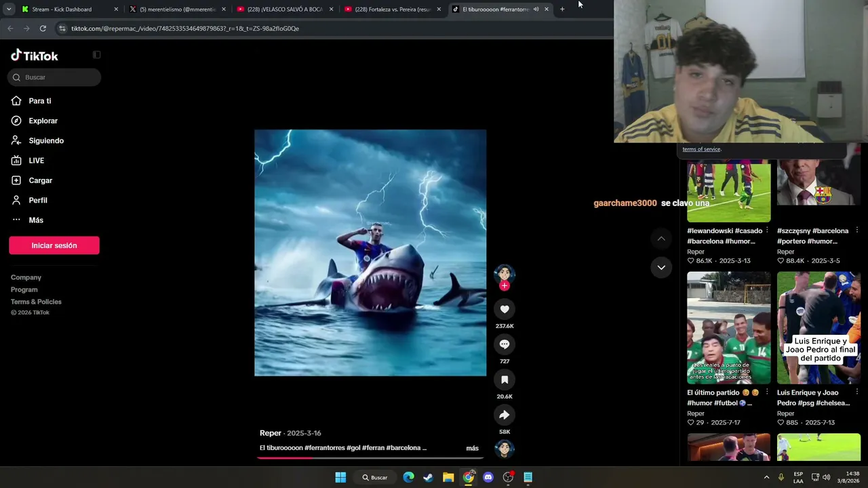Open a new browser tab
Viewport: 868px width, 488px height.
(562, 9)
